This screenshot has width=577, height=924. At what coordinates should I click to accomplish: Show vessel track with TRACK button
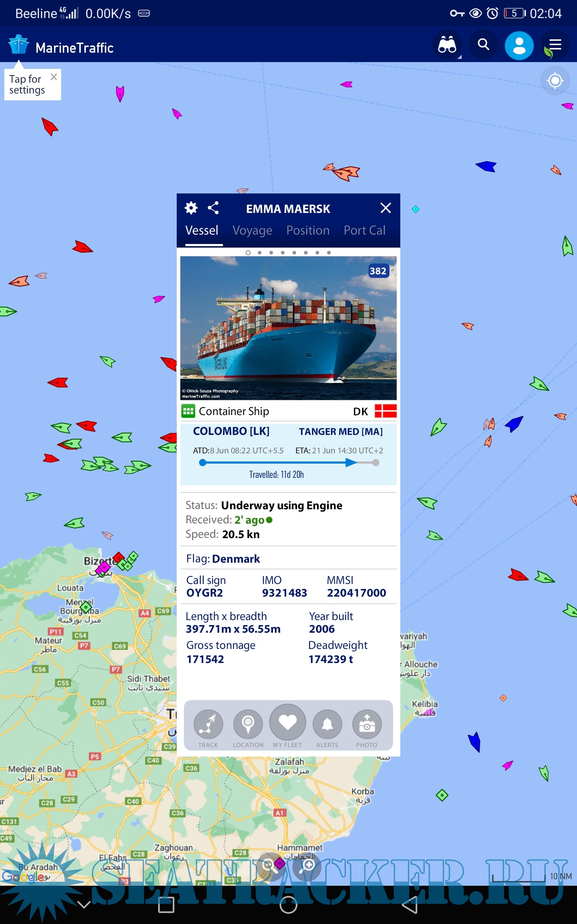tap(208, 728)
